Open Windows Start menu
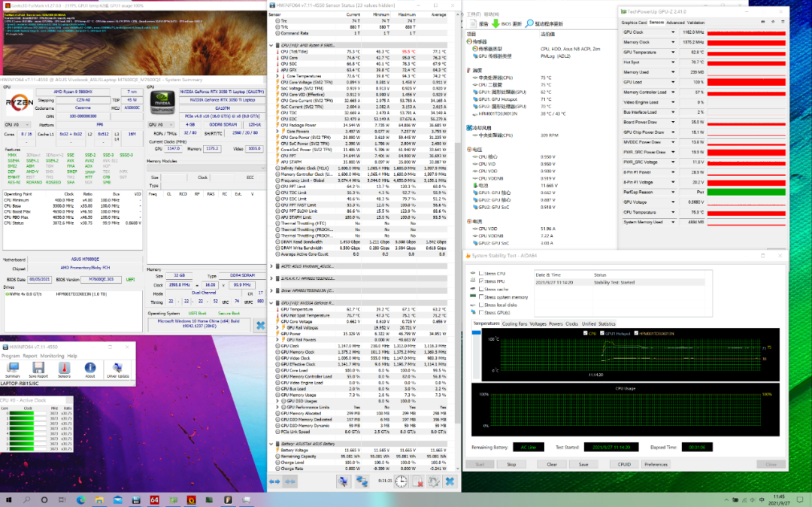Screen dimensions: 812x507 (8, 499)
